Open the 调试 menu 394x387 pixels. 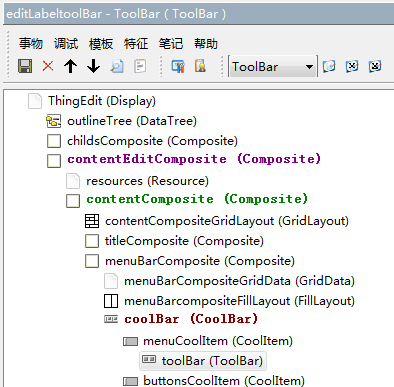pos(66,44)
